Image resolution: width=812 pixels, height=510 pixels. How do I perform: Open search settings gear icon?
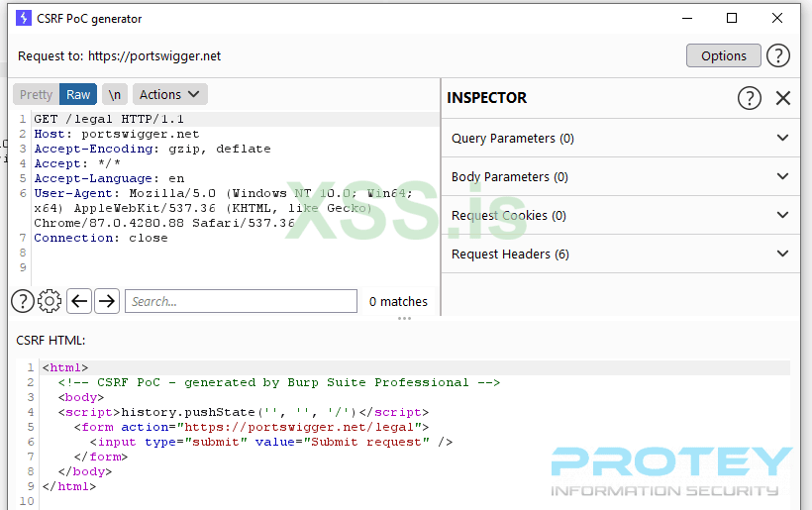pos(50,301)
